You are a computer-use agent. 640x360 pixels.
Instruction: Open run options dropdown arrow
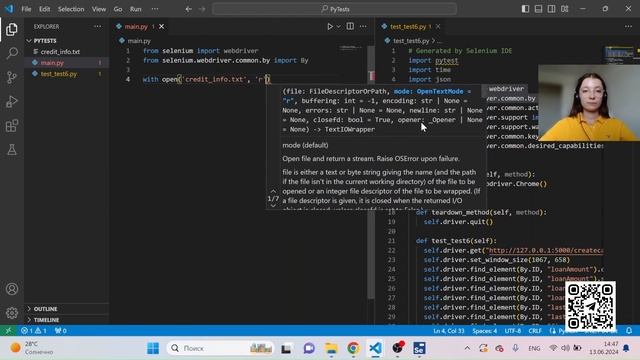338,27
